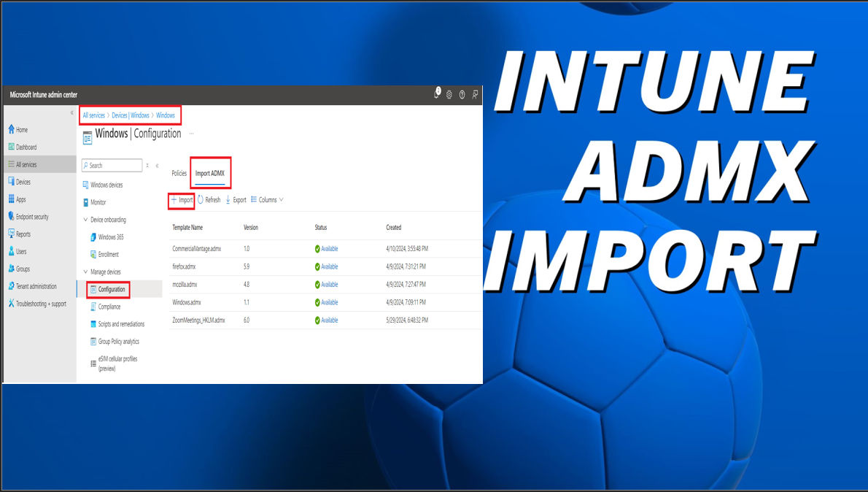Click the Import button
Image resolution: width=868 pixels, height=492 pixels.
pos(180,199)
